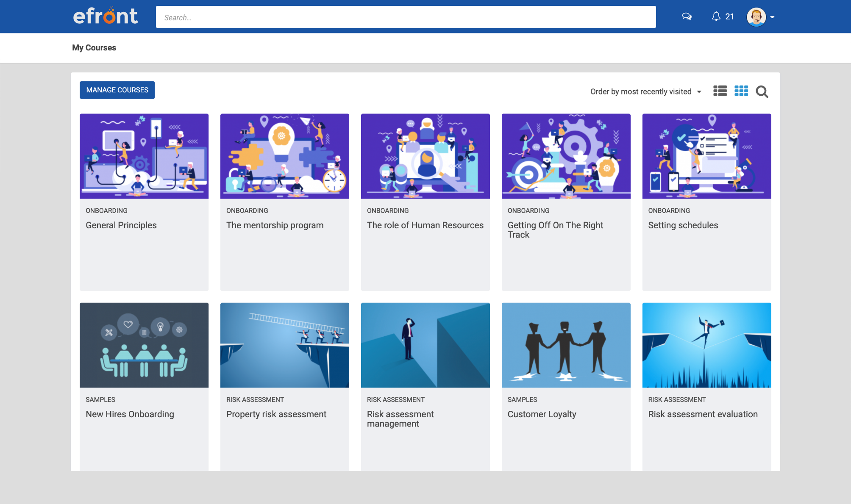Open the My Courses heading tab
851x504 pixels.
[x=94, y=47]
